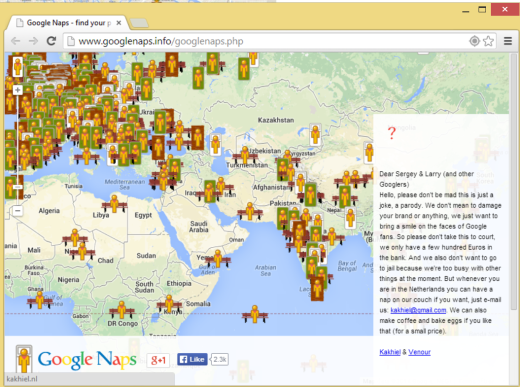Image resolution: width=520 pixels, height=387 pixels.
Task: Click bench marker south of Italy in Mediterranean
Action: 86,156
